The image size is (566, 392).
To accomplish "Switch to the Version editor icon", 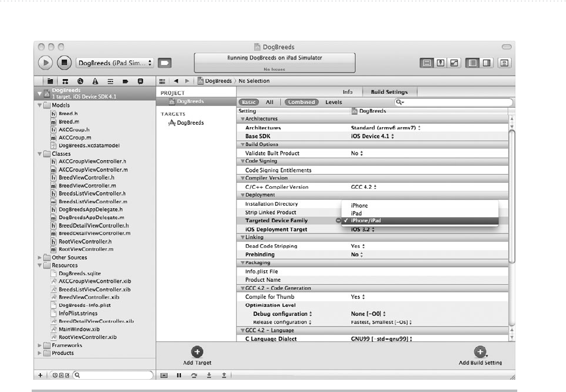I will (454, 63).
